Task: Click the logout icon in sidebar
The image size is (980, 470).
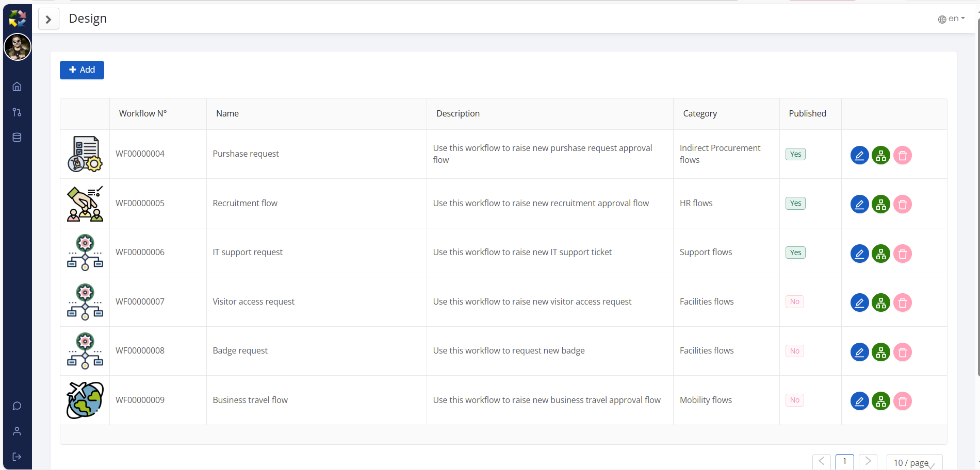Action: click(17, 457)
